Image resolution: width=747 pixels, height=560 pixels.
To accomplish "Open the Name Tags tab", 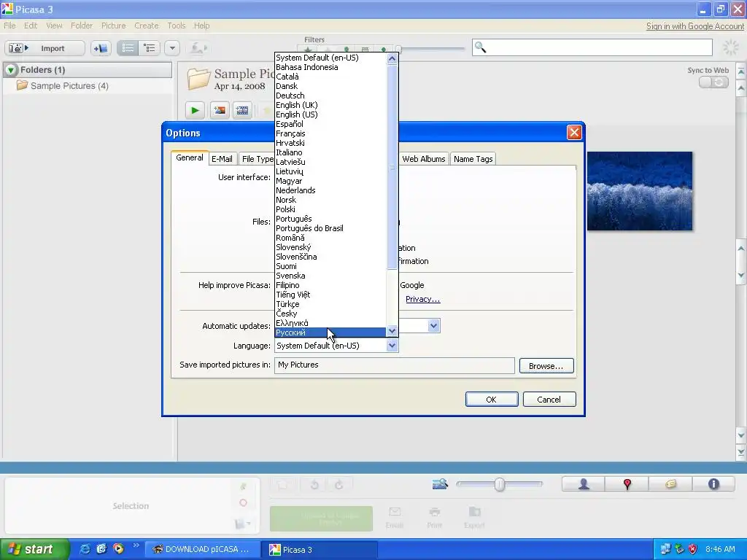I will point(473,159).
